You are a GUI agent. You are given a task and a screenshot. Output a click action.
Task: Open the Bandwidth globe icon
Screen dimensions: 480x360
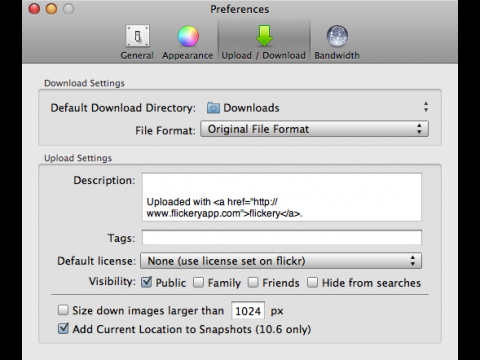(337, 36)
